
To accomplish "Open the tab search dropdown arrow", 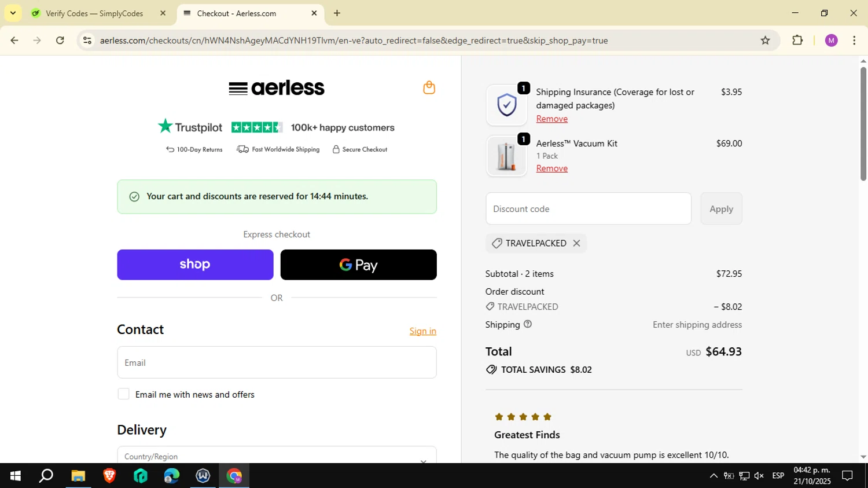I will [13, 13].
